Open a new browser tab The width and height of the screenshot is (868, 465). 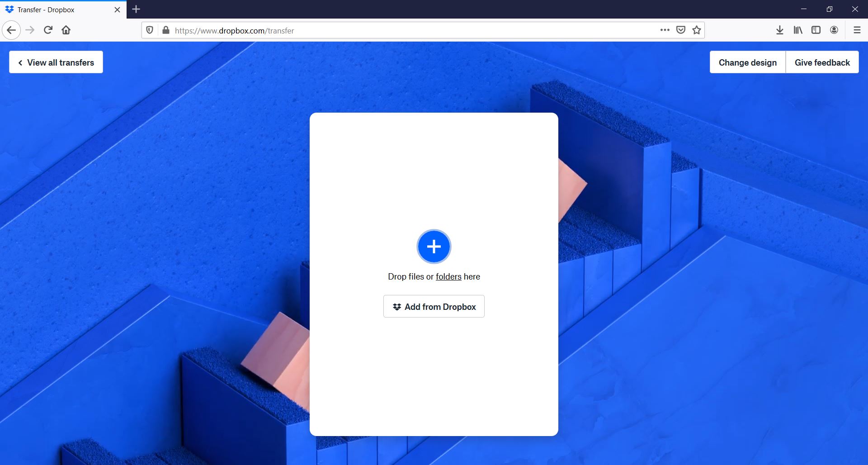[136, 9]
